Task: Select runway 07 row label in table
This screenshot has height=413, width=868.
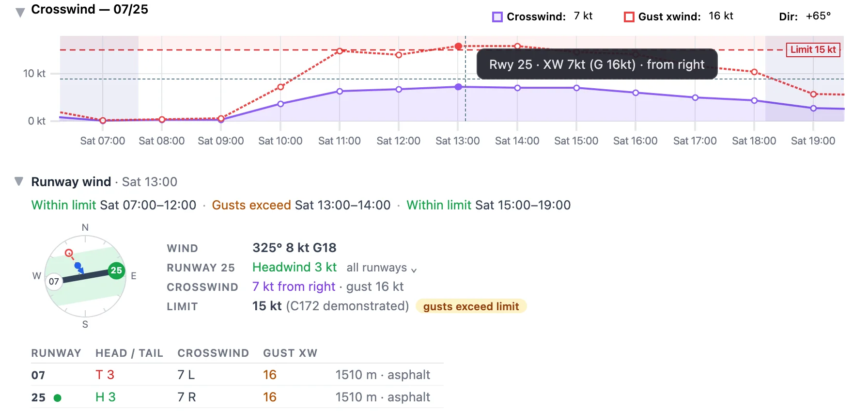Action: [38, 375]
